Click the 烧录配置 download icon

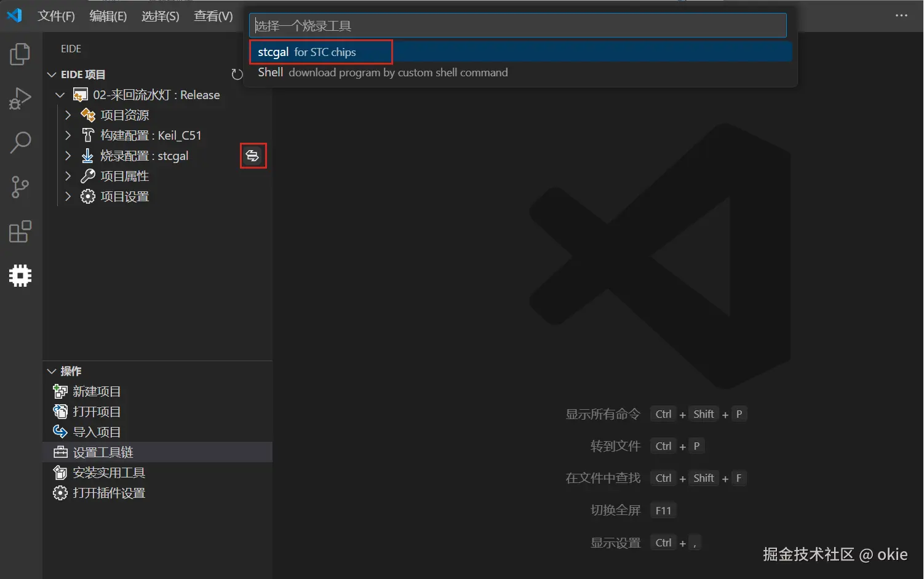pyautogui.click(x=88, y=156)
